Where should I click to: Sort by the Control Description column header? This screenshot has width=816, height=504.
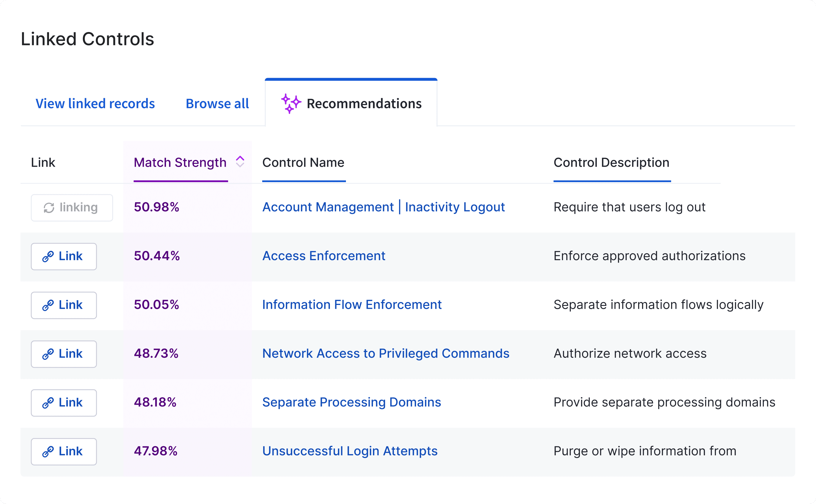pyautogui.click(x=611, y=163)
